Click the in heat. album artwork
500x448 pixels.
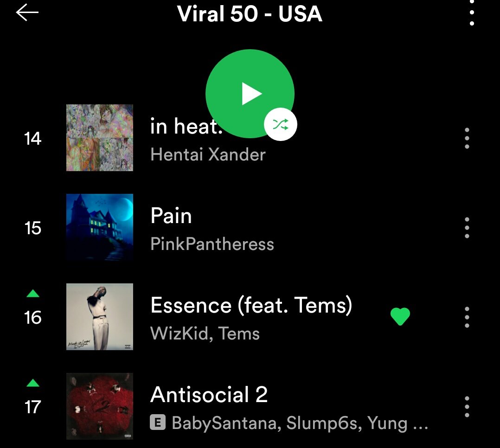[99, 138]
